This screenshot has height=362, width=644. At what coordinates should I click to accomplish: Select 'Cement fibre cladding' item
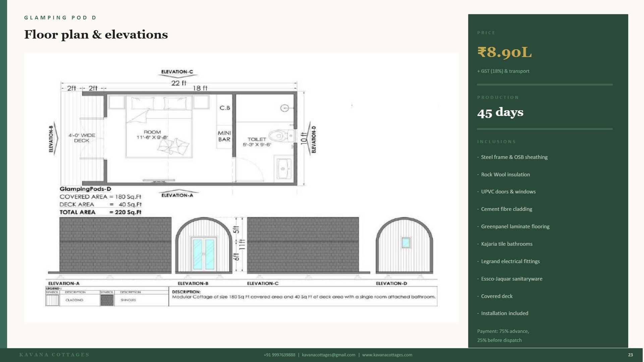coord(506,209)
